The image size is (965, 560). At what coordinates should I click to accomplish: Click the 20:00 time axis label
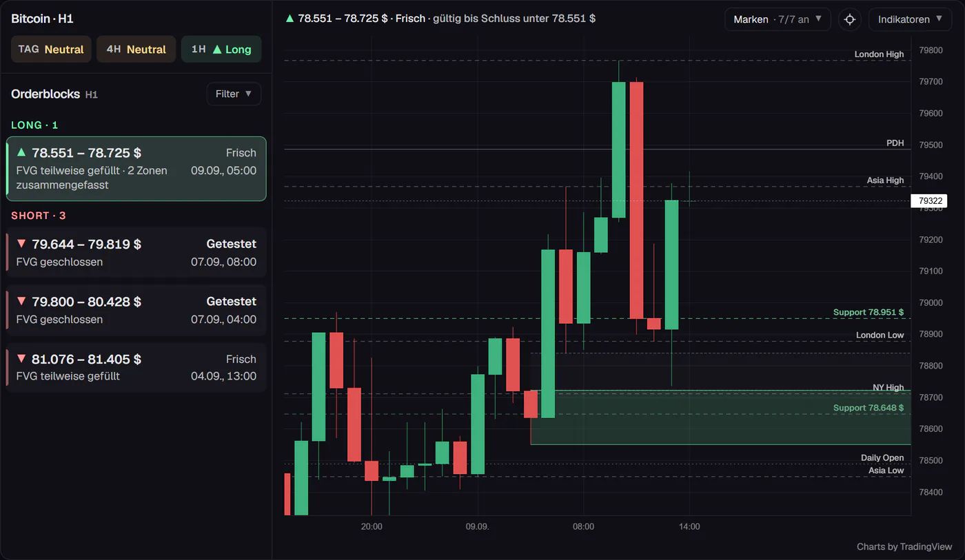[372, 526]
